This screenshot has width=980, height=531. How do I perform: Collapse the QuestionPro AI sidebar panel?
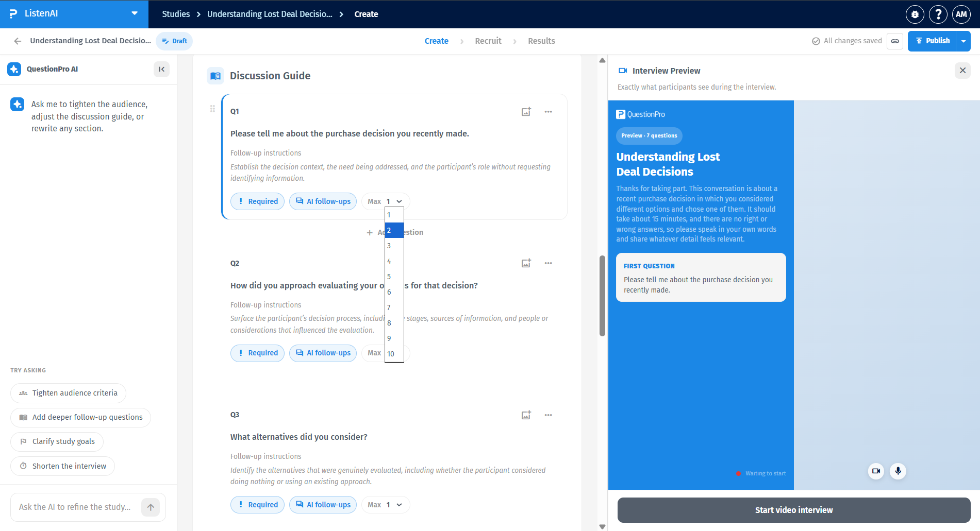click(161, 69)
